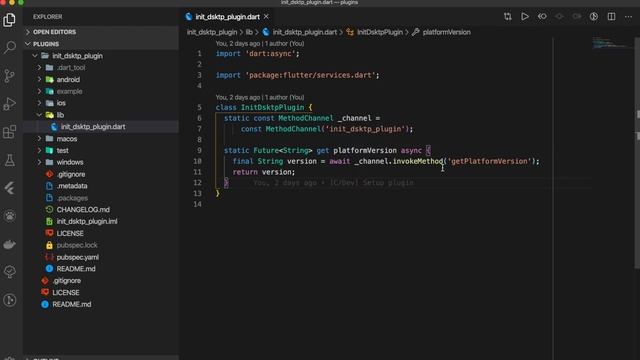
Task: Open the More Actions ellipsis menu
Action: click(x=628, y=16)
